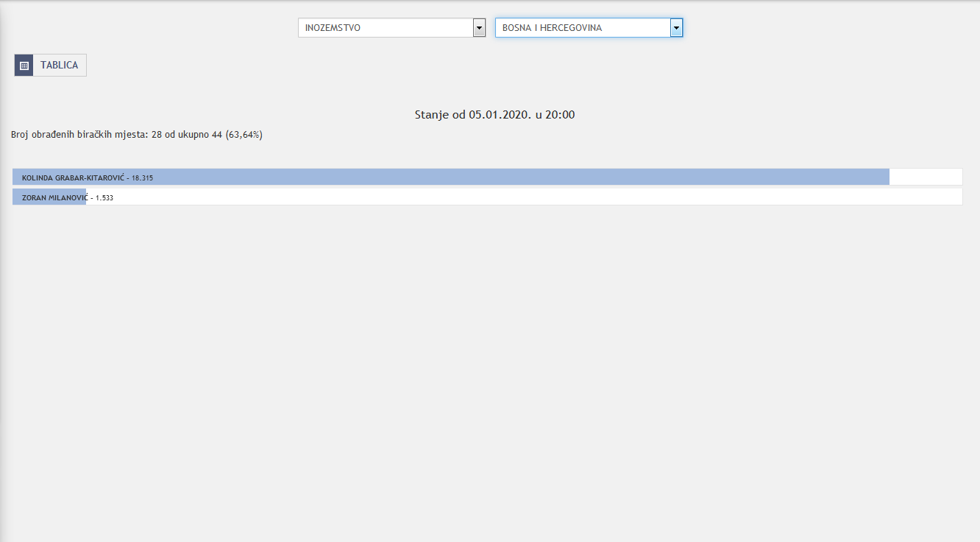Click the 20:00 time in heading
This screenshot has height=542, width=980.
561,115
